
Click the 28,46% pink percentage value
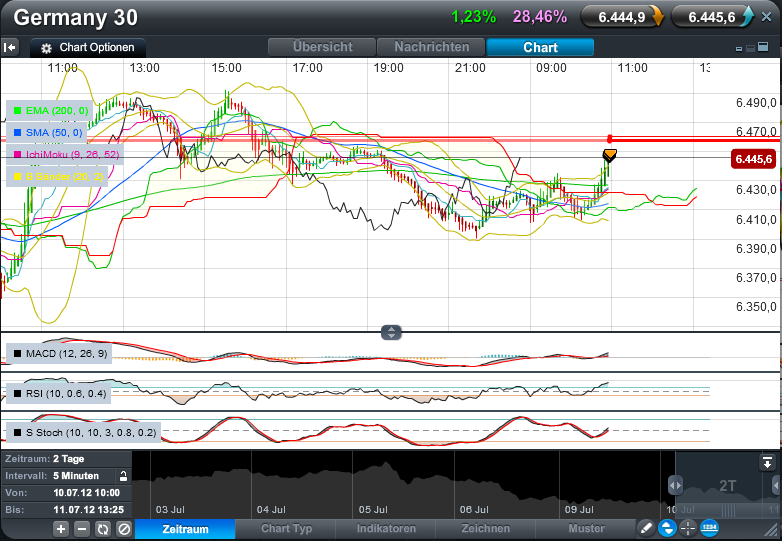pyautogui.click(x=540, y=17)
